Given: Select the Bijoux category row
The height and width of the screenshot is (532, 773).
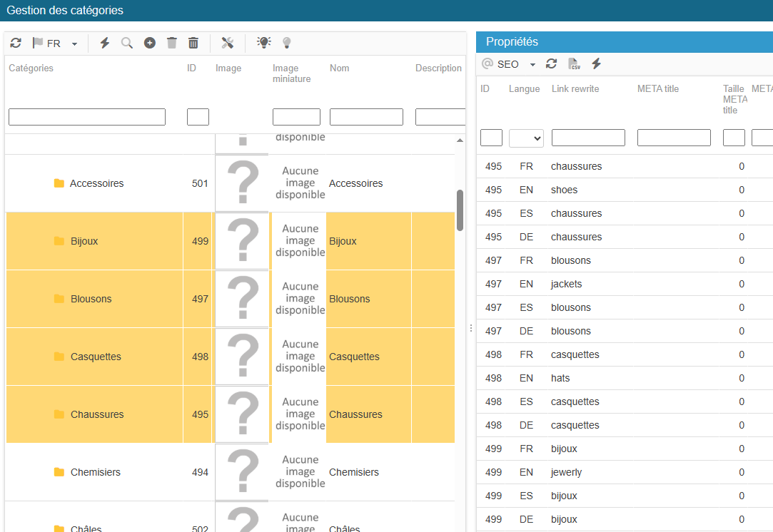Looking at the screenshot, I should click(x=231, y=241).
